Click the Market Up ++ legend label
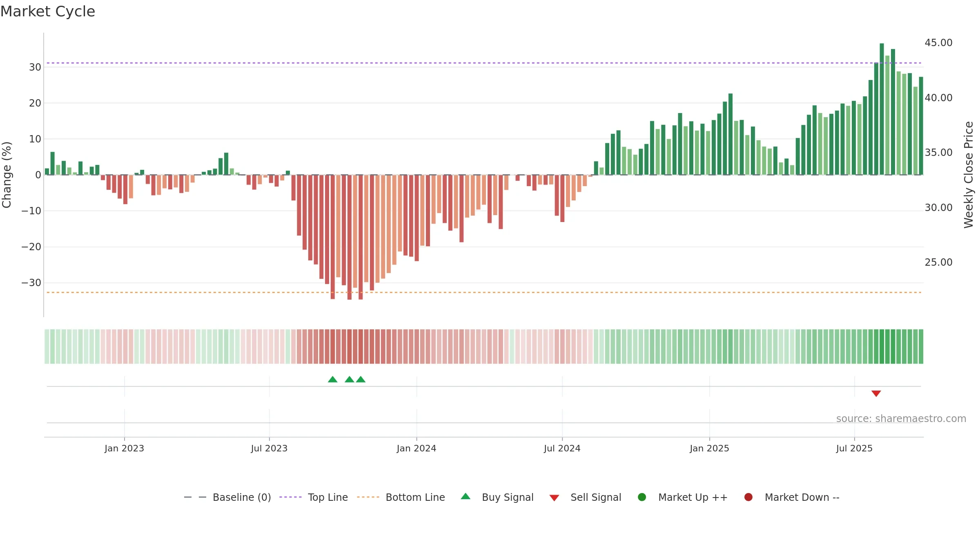 [693, 497]
